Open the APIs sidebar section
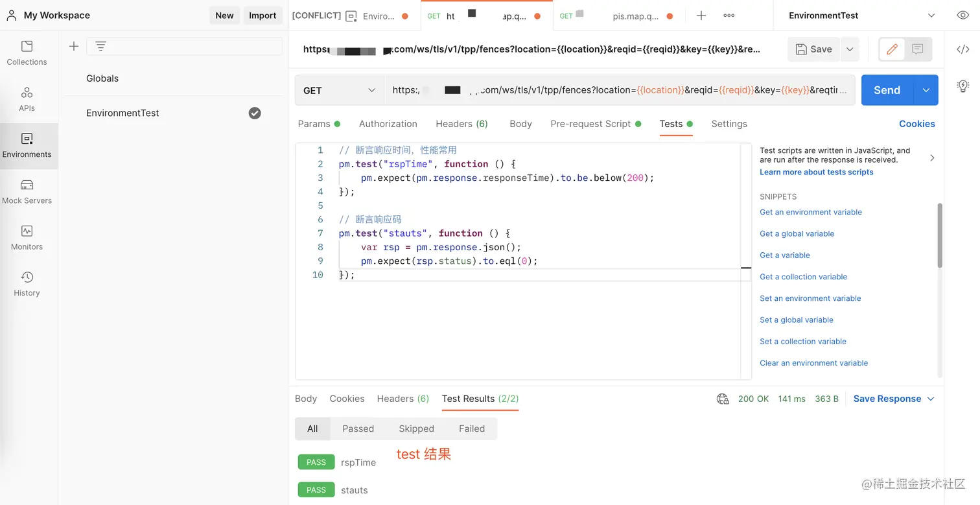The image size is (980, 505). coord(27,99)
